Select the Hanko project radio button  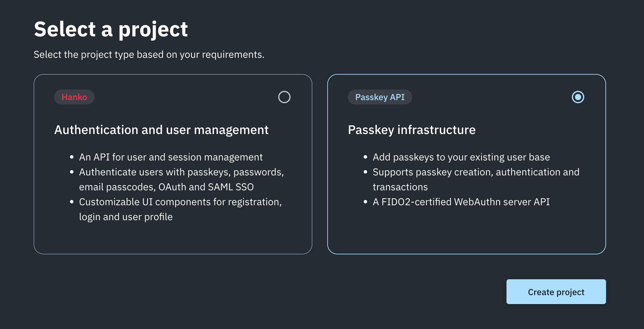point(284,97)
